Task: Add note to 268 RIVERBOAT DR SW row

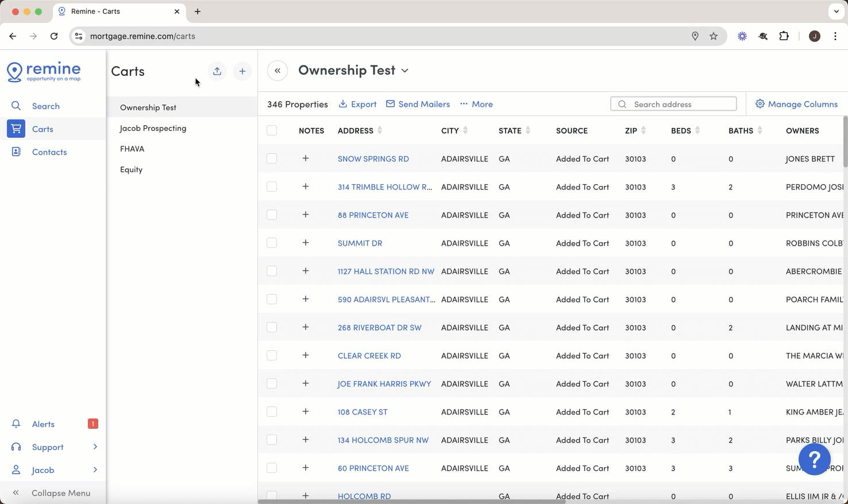Action: point(306,327)
